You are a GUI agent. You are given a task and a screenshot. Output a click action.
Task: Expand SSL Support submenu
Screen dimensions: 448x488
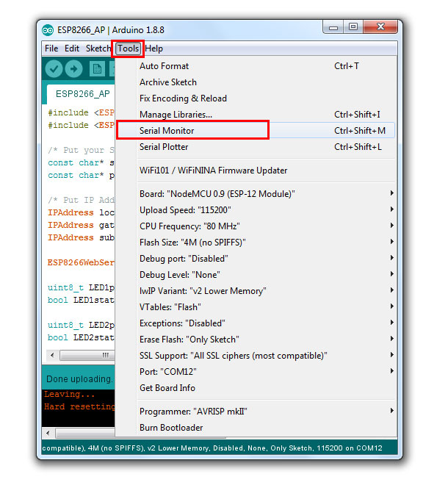pyautogui.click(x=256, y=356)
